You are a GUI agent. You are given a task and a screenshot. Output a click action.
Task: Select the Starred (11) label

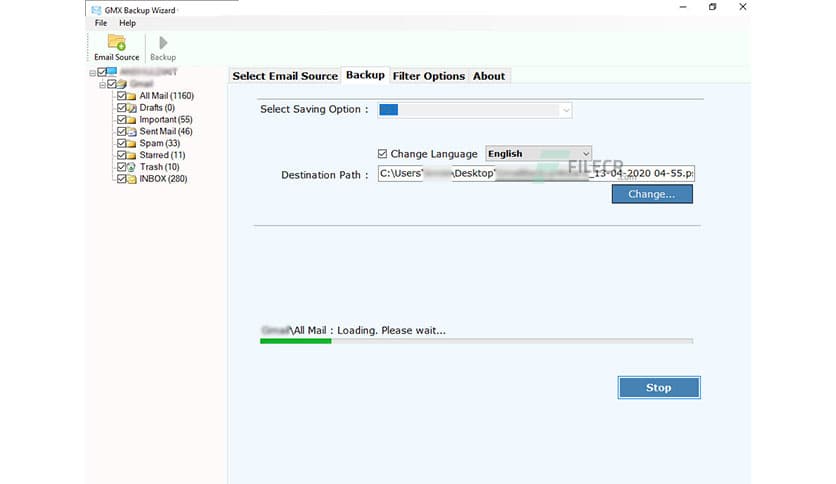pos(162,155)
